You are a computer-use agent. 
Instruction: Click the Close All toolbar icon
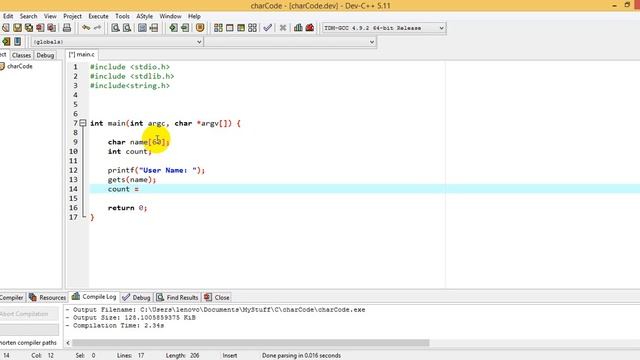51,28
